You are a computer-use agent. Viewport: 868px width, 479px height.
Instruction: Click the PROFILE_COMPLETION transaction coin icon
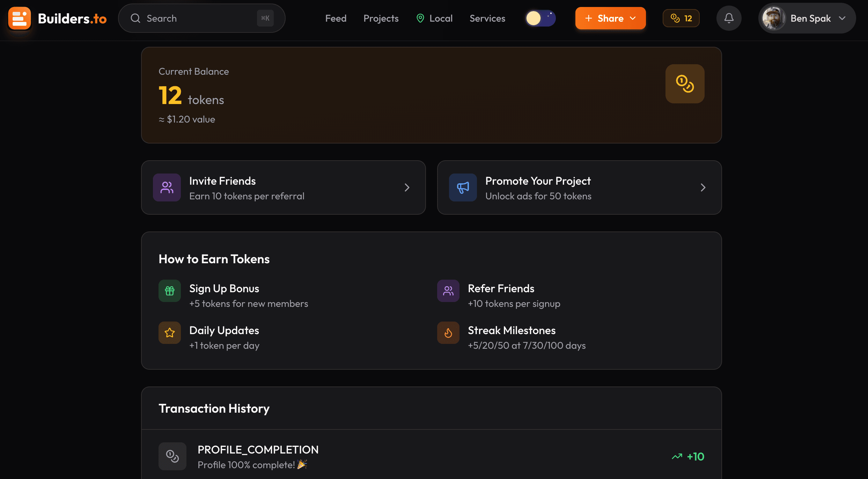[172, 456]
